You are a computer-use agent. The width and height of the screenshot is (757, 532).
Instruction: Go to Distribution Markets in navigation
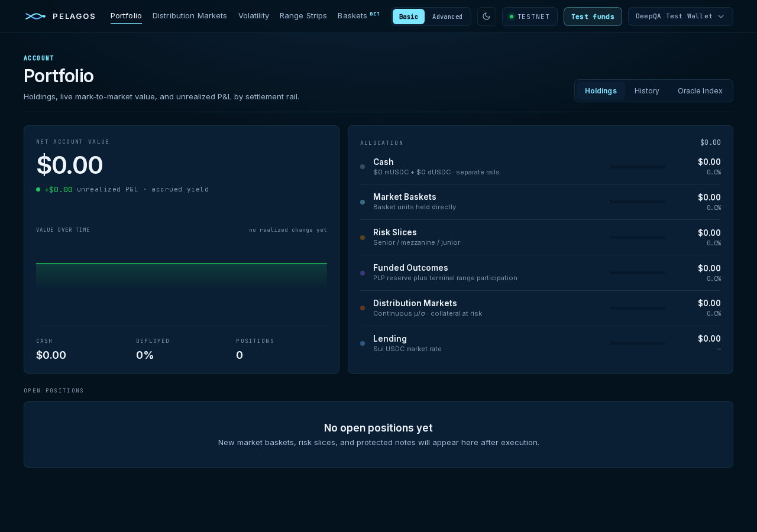190,16
